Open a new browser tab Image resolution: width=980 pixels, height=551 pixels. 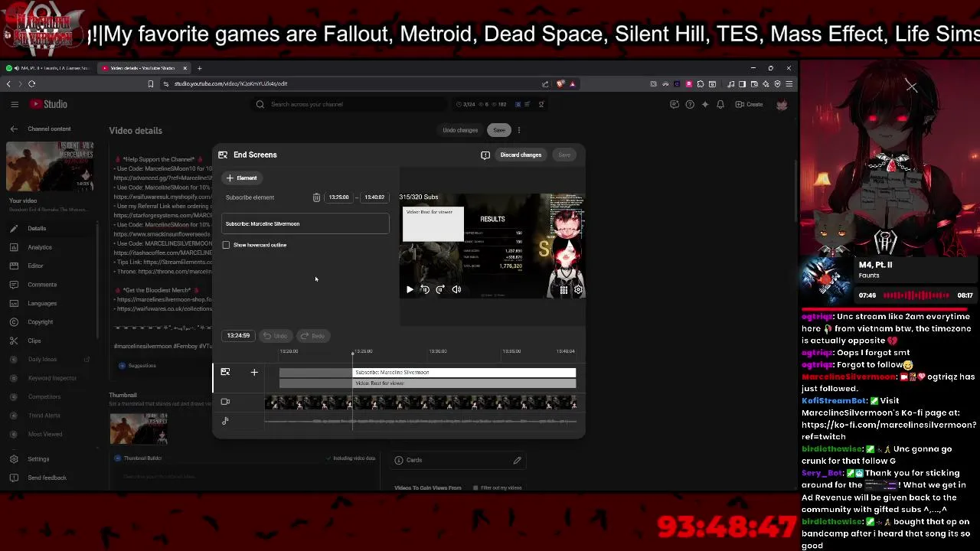pyautogui.click(x=199, y=68)
